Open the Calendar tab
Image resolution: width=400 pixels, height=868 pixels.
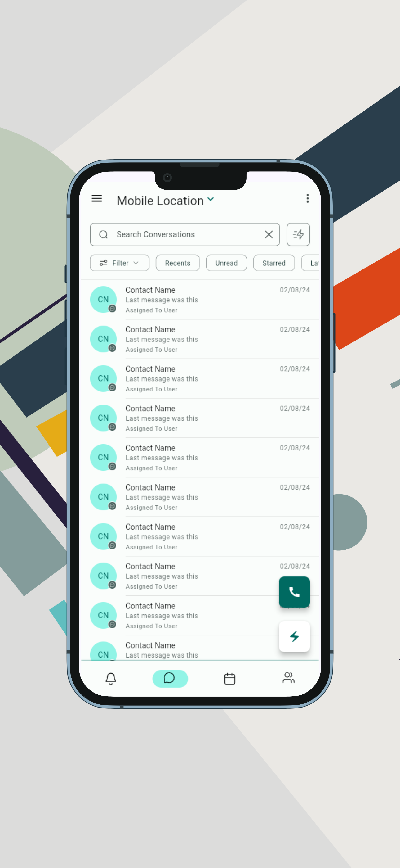click(230, 678)
